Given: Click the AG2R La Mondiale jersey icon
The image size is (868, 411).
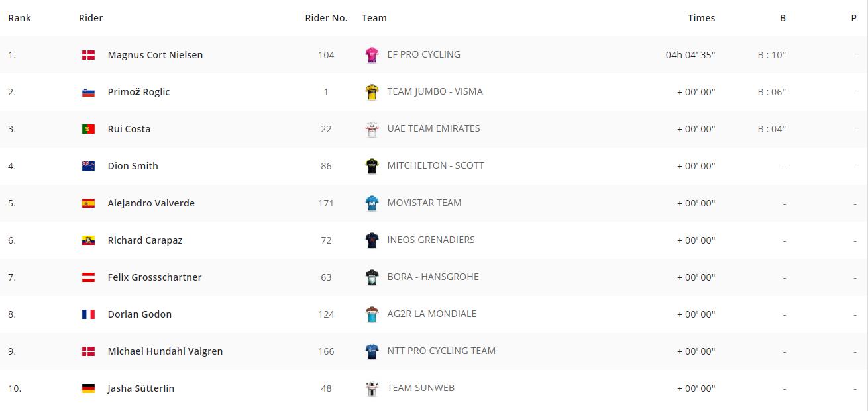Looking at the screenshot, I should (x=372, y=314).
